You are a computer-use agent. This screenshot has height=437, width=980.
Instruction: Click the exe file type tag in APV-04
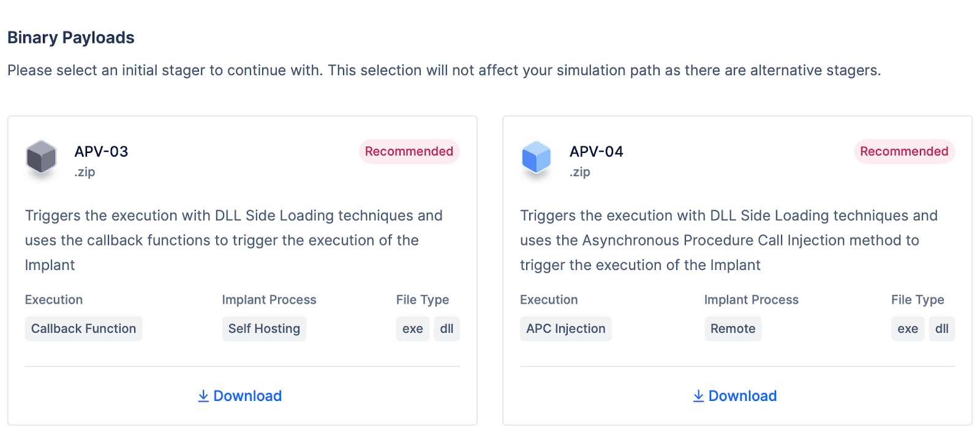click(x=907, y=329)
